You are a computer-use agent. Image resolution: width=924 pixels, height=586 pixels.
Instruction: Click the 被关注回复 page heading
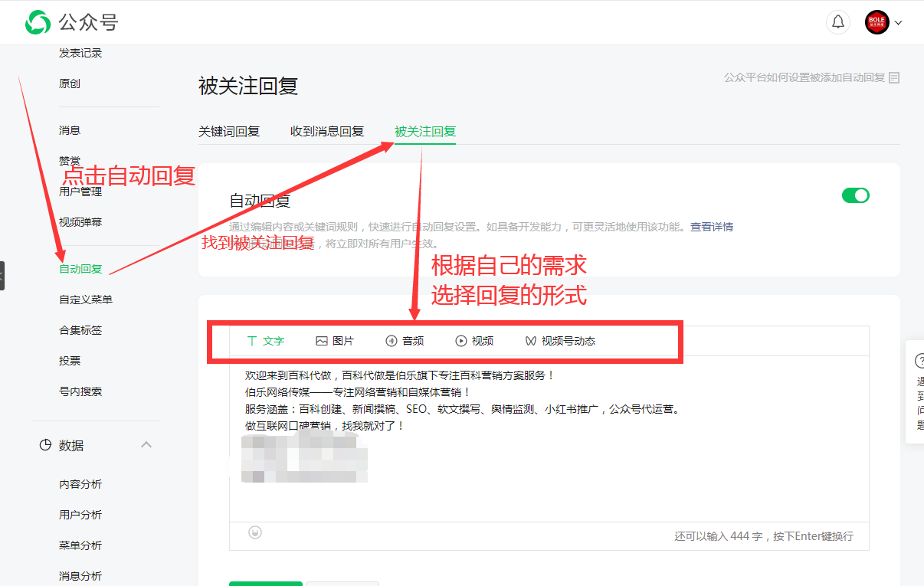(248, 86)
